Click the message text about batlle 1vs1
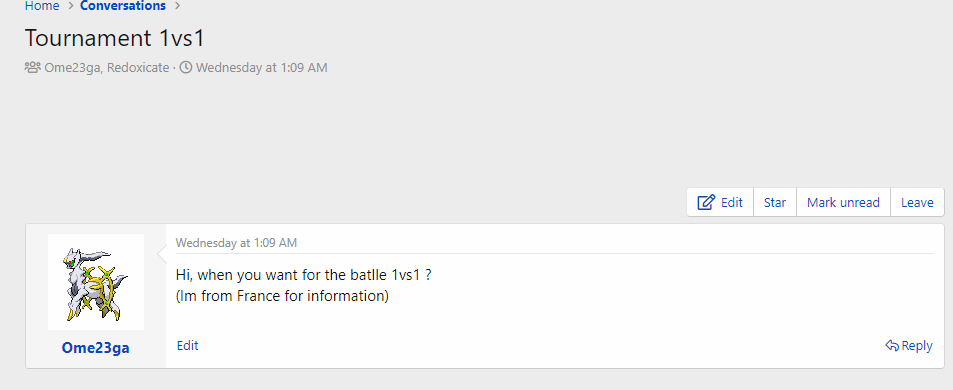 point(304,275)
